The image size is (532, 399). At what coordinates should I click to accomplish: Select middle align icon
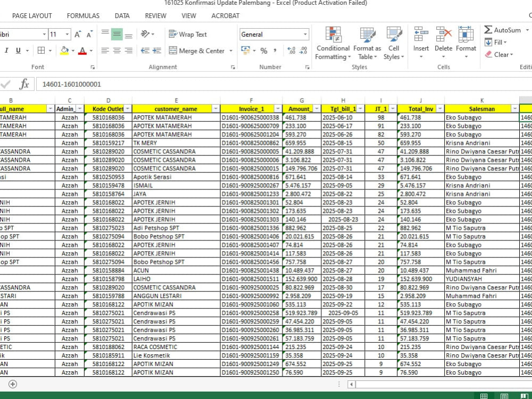(x=117, y=34)
